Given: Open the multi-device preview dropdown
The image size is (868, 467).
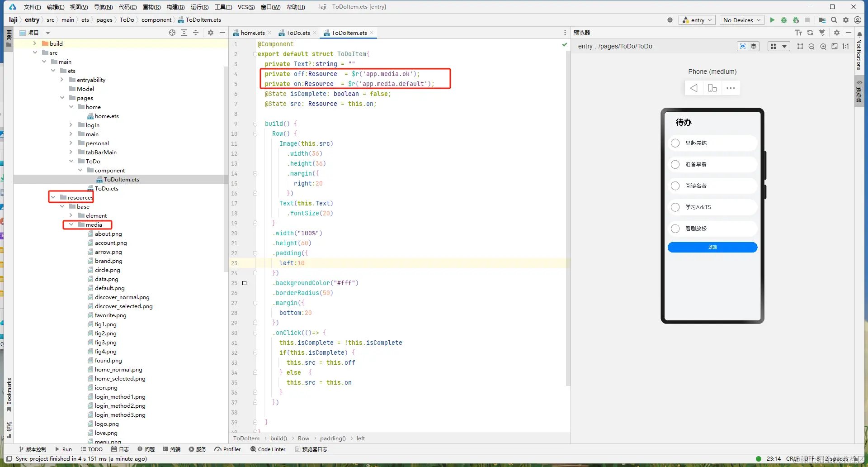Looking at the screenshot, I should (778, 46).
